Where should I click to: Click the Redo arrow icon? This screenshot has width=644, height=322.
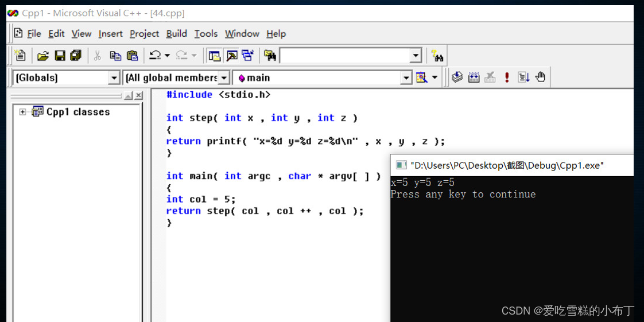coord(182,56)
